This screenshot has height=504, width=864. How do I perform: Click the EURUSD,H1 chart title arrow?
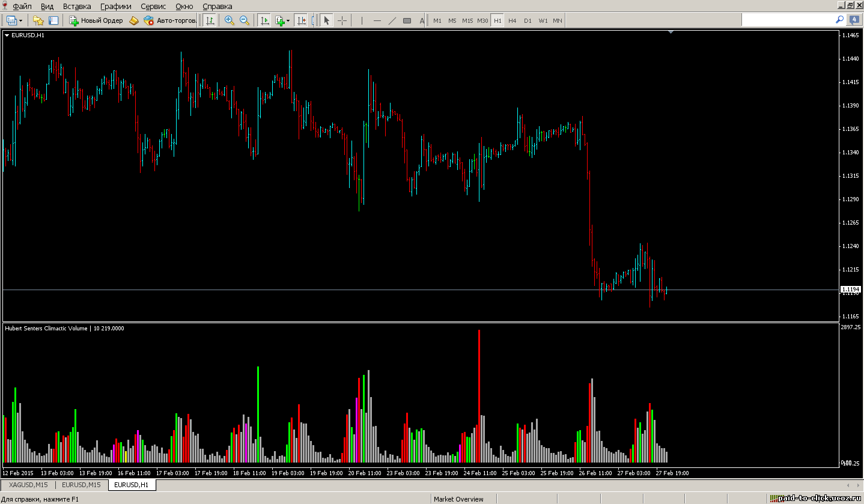7,35
